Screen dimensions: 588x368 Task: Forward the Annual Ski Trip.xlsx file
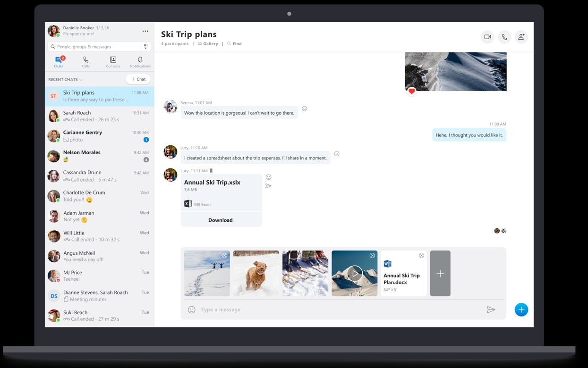point(268,186)
